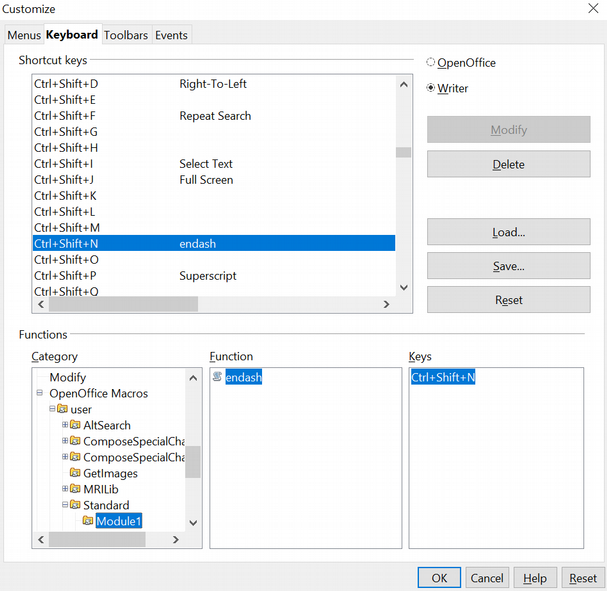Viewport: 607px width, 591px height.
Task: Click the Standard library folder icon
Action: point(75,505)
